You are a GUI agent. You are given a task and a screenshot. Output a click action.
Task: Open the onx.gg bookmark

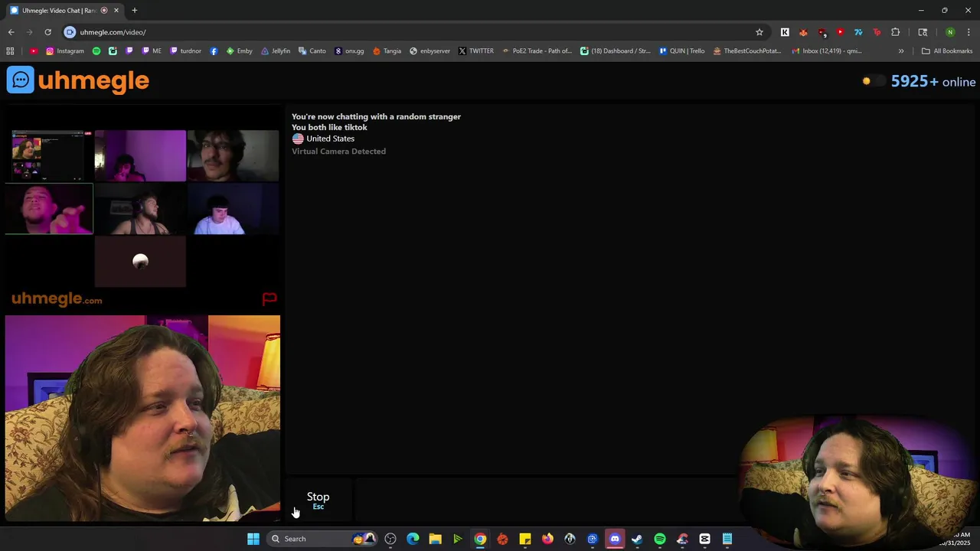349,51
